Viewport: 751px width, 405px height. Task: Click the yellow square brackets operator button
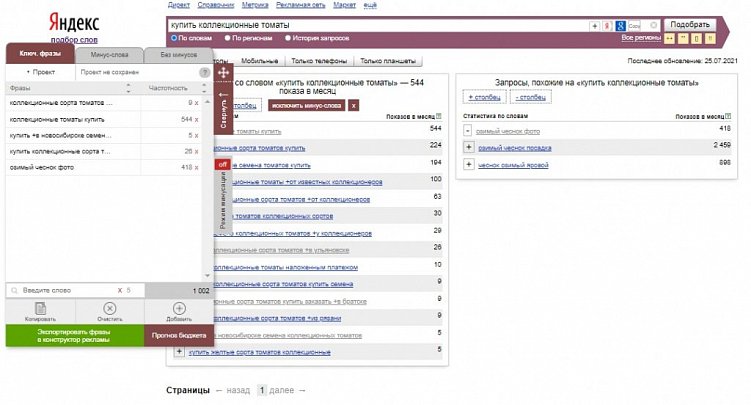coord(696,39)
